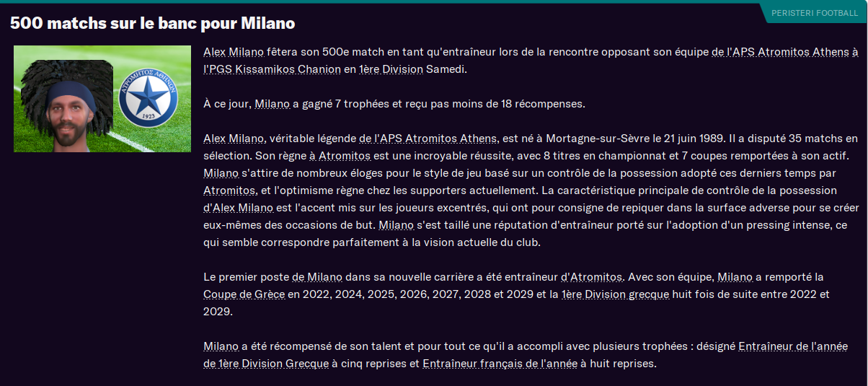Click Alex Milano's manager portrait
Image resolution: width=868 pixels, height=386 pixels.
[67, 99]
